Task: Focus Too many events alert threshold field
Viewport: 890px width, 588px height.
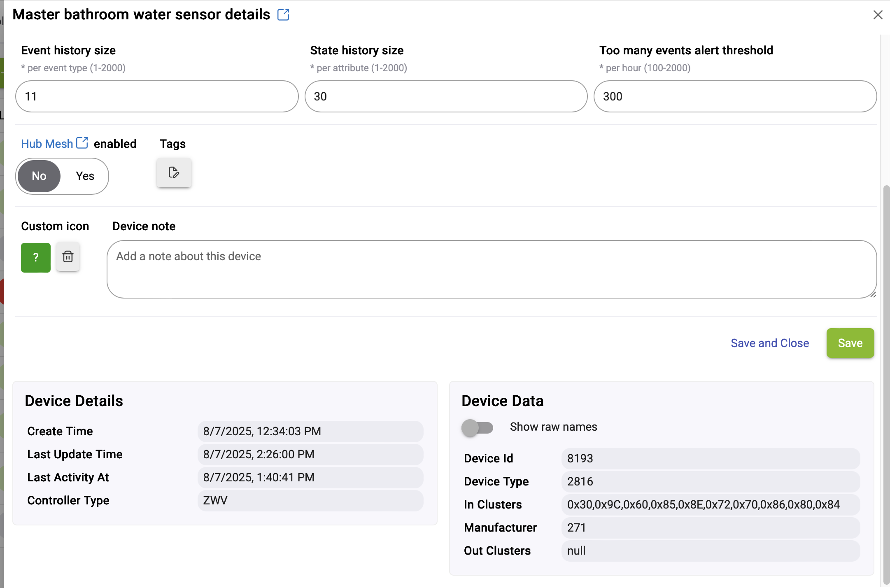Action: 735,96
